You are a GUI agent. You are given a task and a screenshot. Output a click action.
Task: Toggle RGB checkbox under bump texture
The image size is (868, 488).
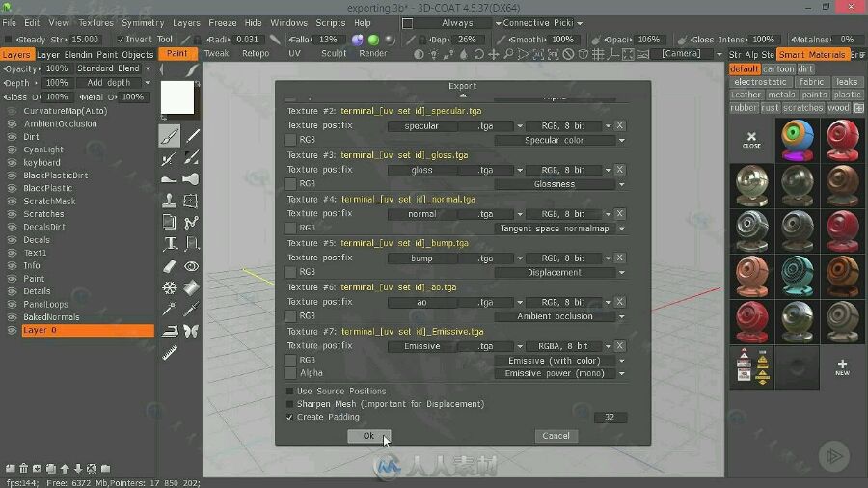click(290, 272)
